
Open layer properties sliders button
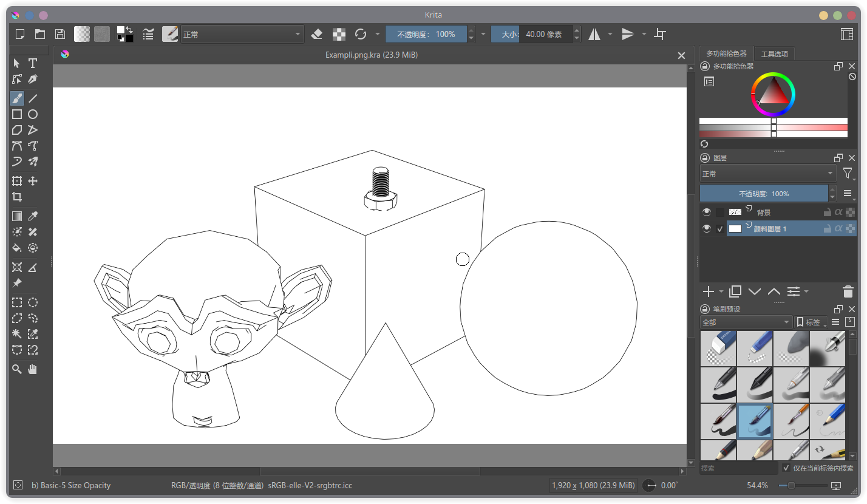[794, 291]
